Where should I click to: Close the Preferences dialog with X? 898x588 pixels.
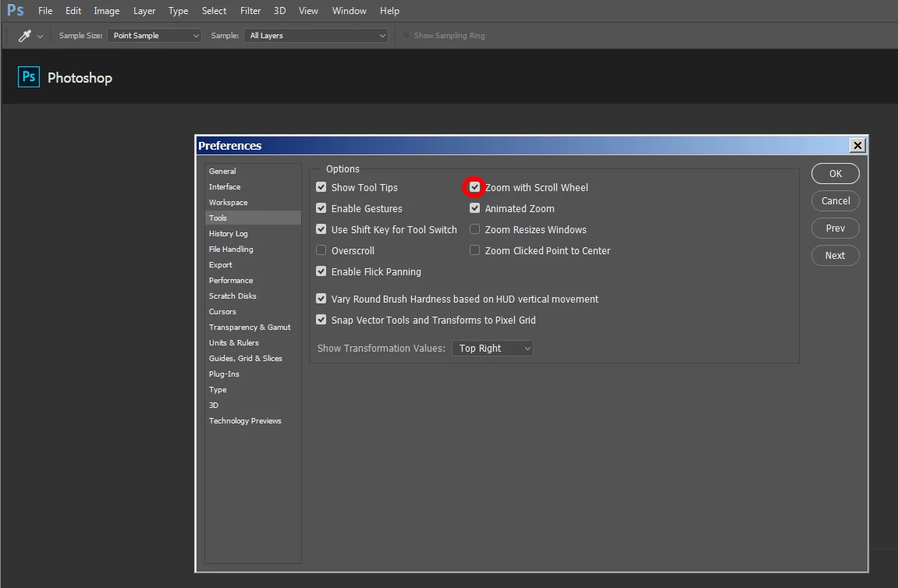tap(857, 145)
